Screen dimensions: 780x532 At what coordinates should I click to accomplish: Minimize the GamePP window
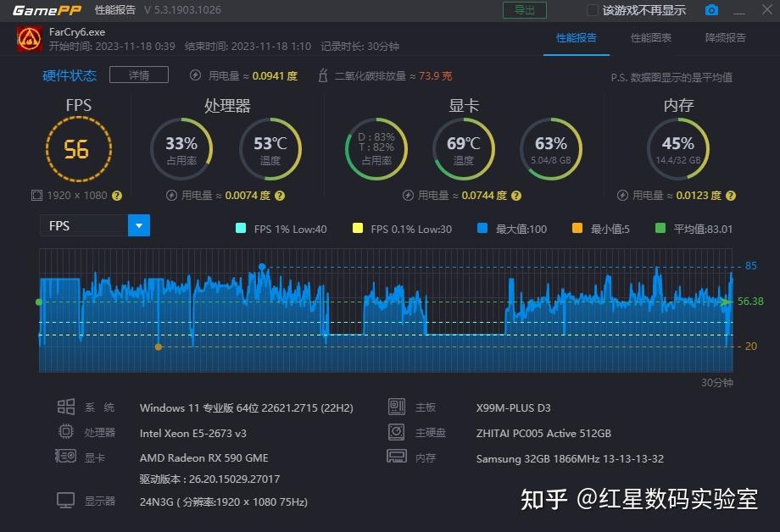pyautogui.click(x=739, y=11)
